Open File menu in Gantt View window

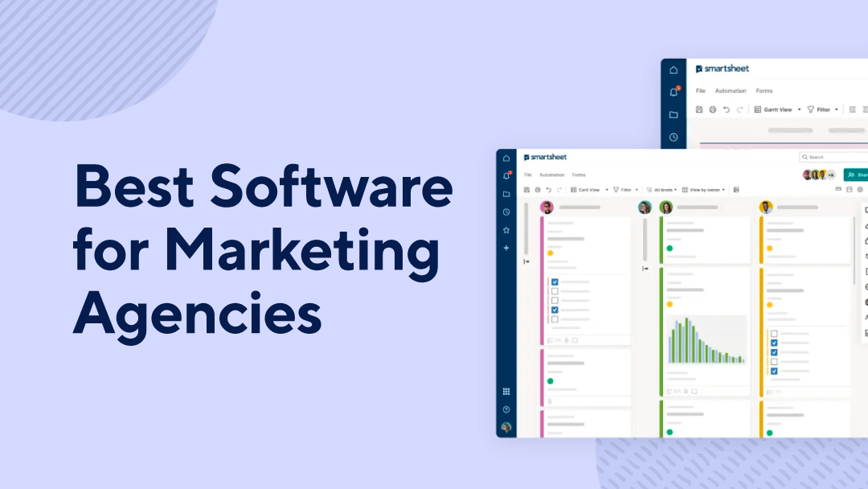point(700,91)
